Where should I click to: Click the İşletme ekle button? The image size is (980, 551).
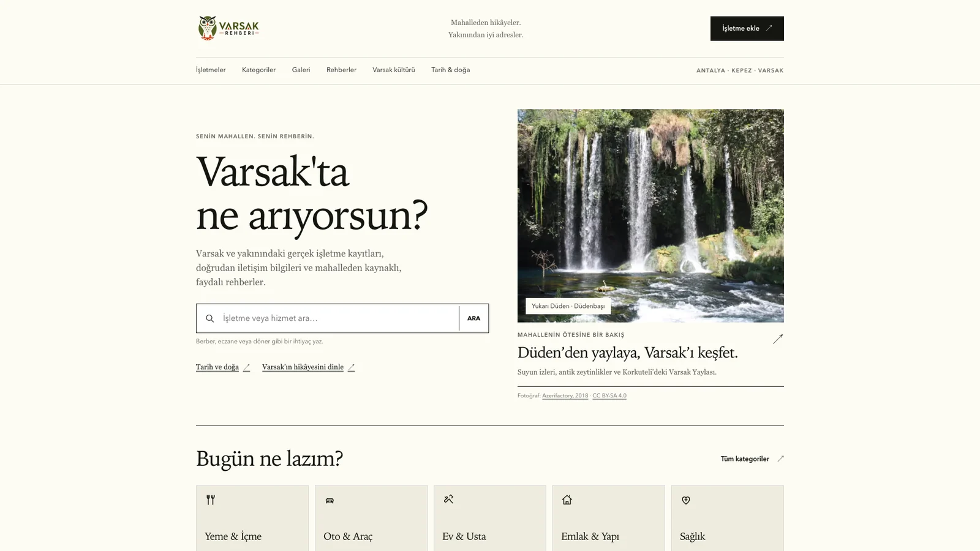coord(747,28)
